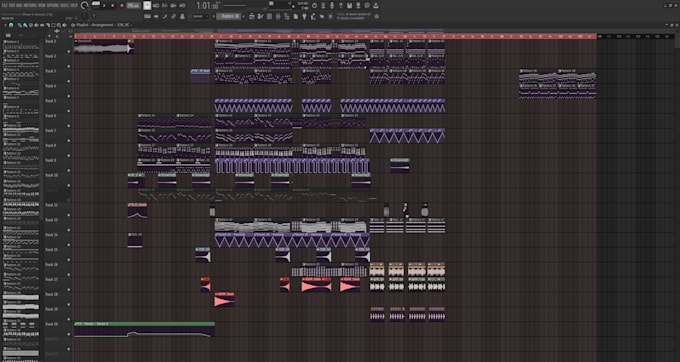680x362 pixels.
Task: Click the plus button right of Pattern 36
Action: tap(244, 16)
